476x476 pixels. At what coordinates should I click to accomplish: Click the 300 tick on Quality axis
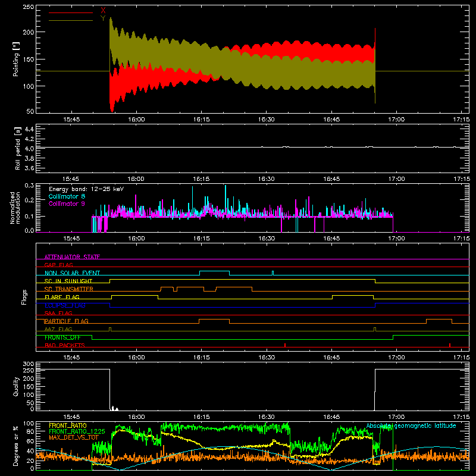[29, 364]
